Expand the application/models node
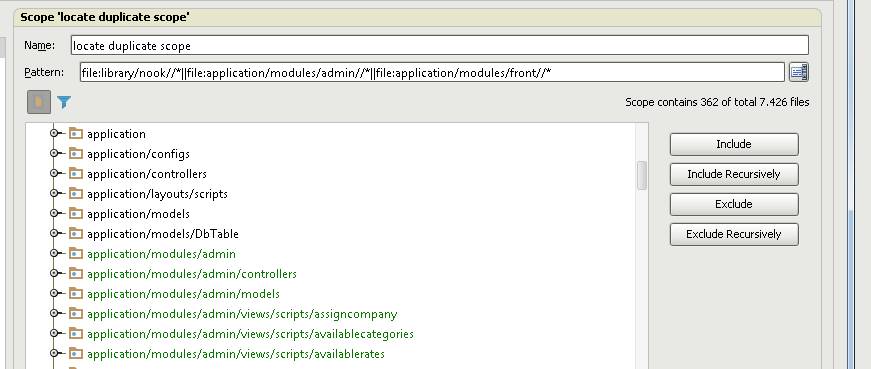Image resolution: width=871 pixels, height=369 pixels. coord(54,213)
